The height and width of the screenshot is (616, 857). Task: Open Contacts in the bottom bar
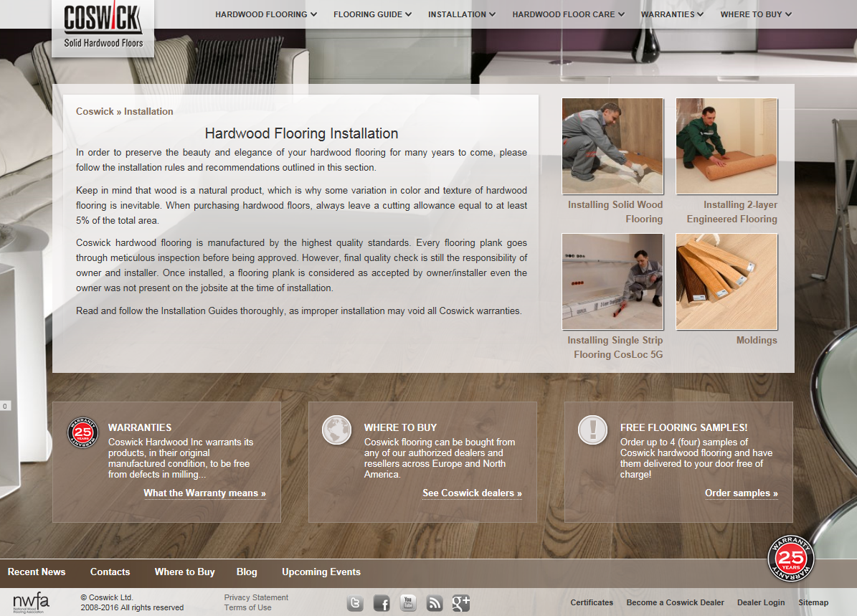click(110, 572)
